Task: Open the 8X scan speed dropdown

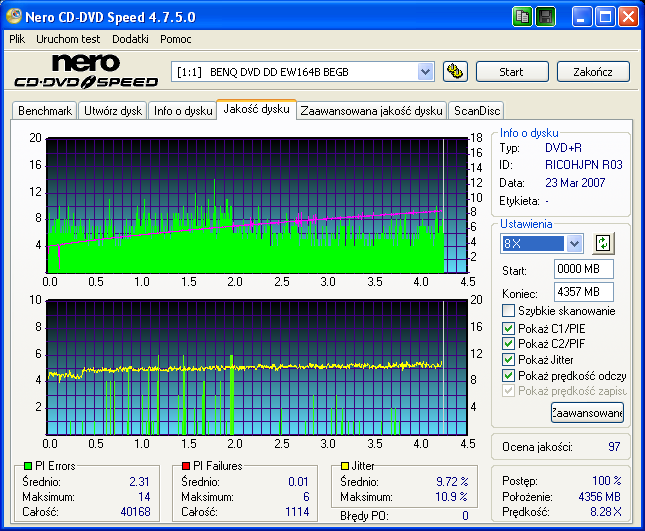Action: 574,243
